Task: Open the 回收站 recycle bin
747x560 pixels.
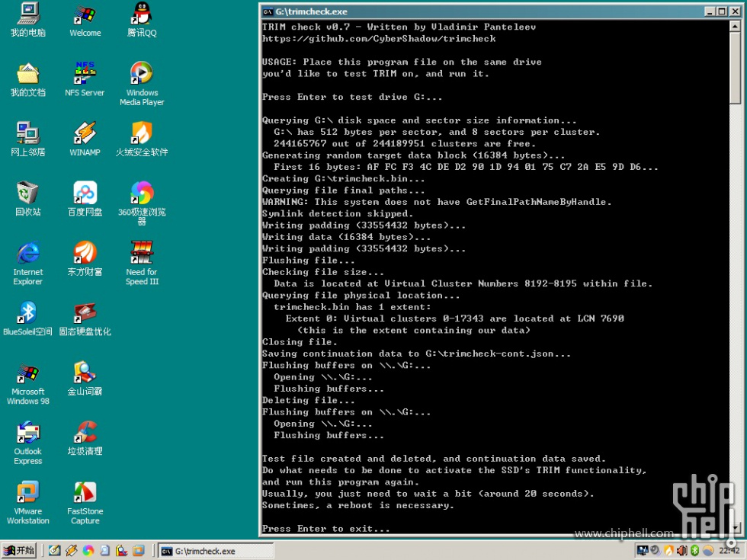Action: point(28,199)
